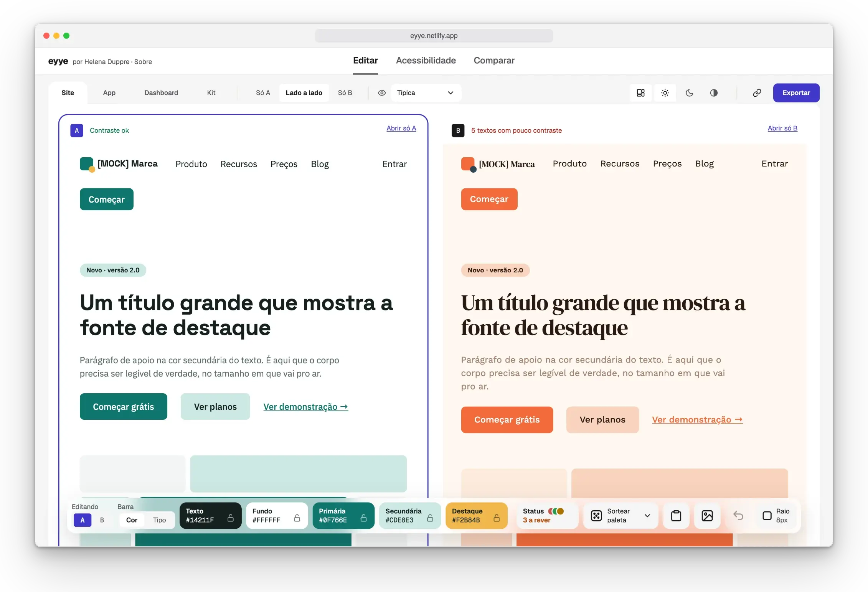Click the eyye logo text
This screenshot has width=868, height=592.
pos(58,61)
